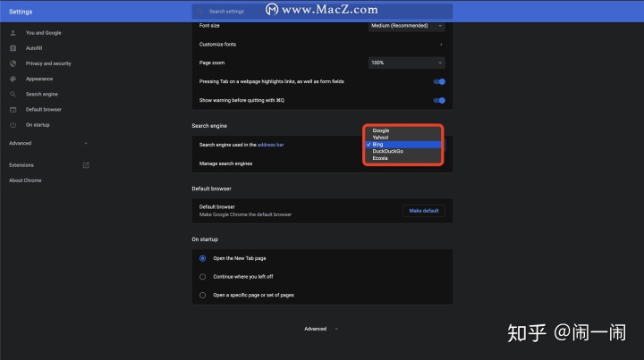
Task: Open Customize fonts arrow
Action: [x=441, y=45]
